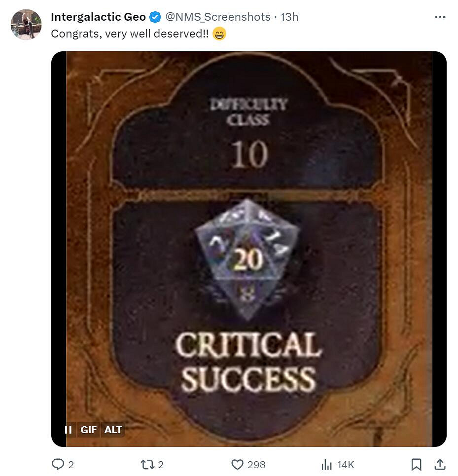The width and height of the screenshot is (458, 476).
Task: Open the @NMS_Screenshots handle link
Action: coord(217,17)
